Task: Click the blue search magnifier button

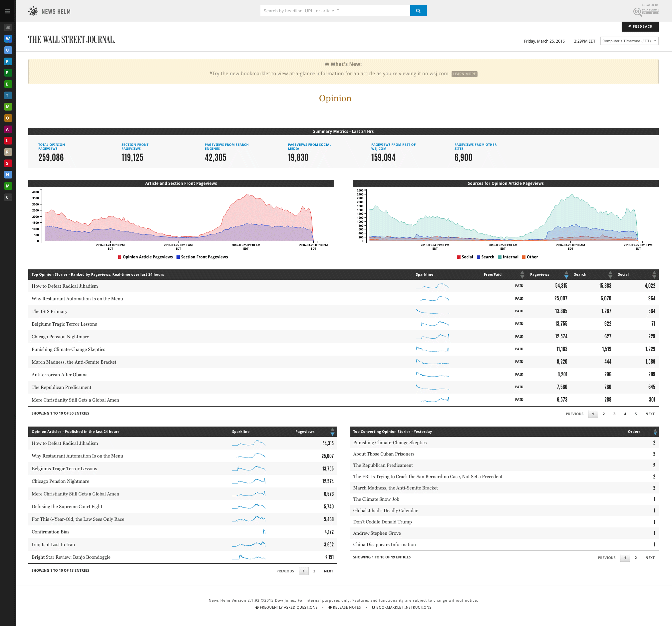Action: tap(418, 11)
